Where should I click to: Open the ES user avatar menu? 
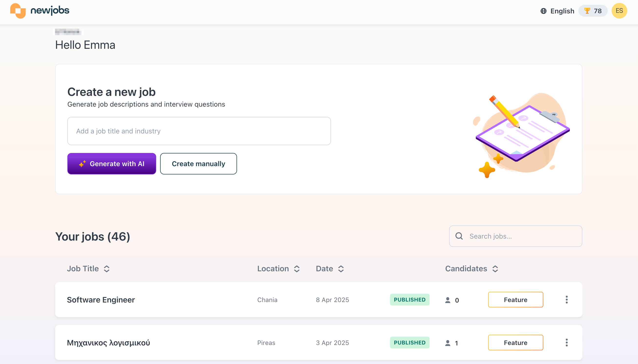[x=619, y=11]
